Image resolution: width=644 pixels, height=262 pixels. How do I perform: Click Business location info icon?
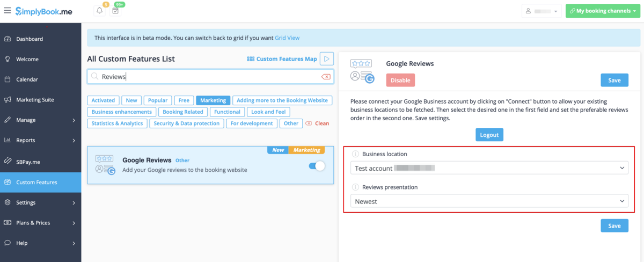click(355, 154)
